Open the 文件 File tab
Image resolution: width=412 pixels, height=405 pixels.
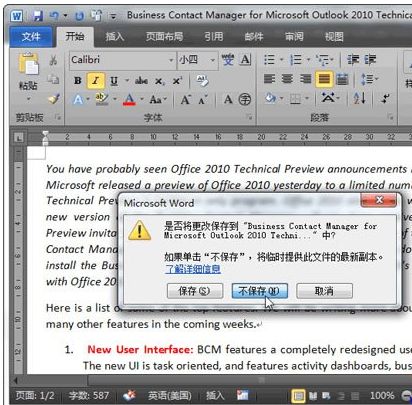click(x=31, y=36)
